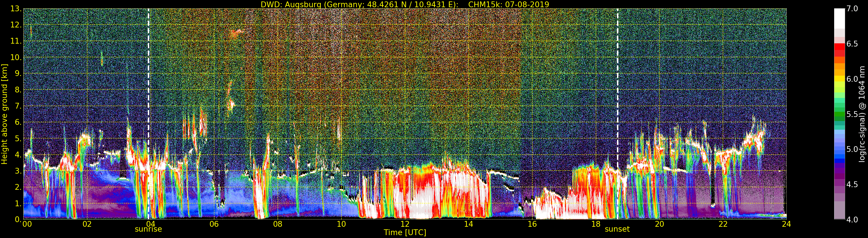
Task: Click the red band of the colorbar at 6.5
Action: point(839,47)
